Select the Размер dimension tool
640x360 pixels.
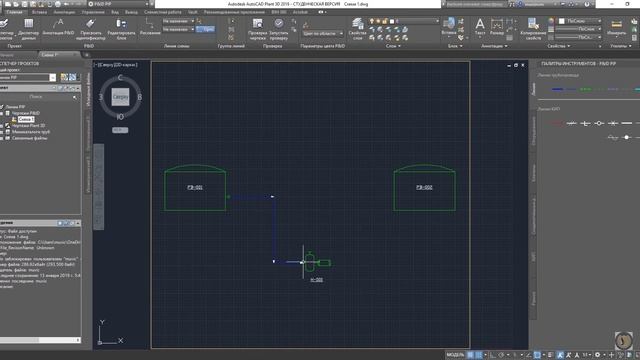click(x=497, y=27)
